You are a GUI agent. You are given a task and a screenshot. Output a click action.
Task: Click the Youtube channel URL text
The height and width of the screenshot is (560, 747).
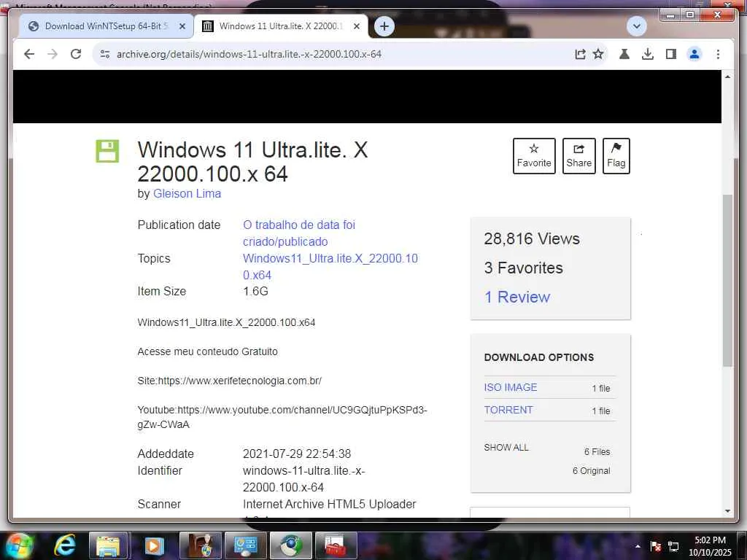[282, 417]
